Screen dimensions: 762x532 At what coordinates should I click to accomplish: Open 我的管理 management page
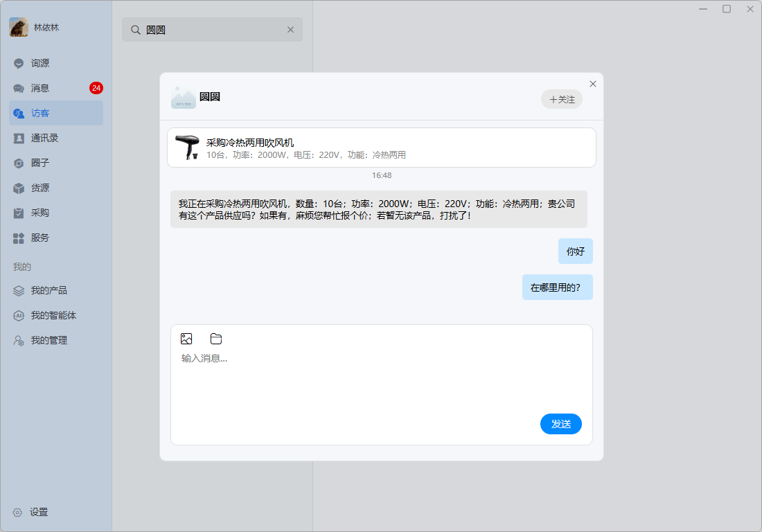point(56,340)
